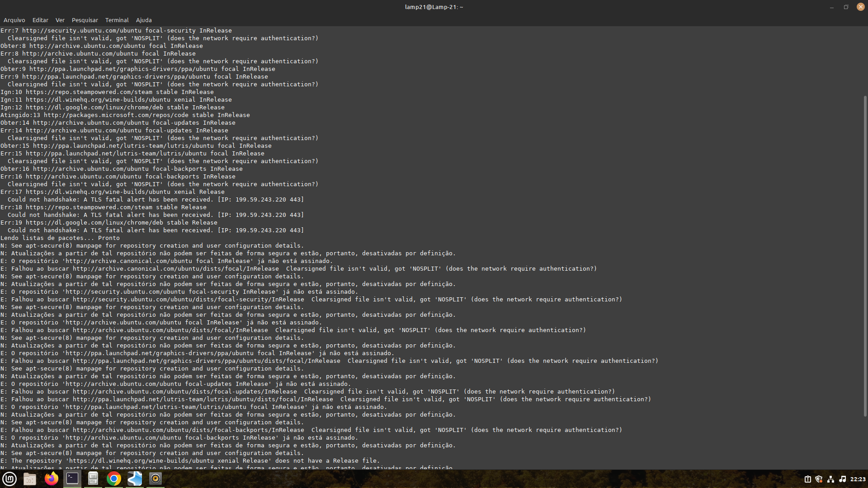Click the 'Obter:15' lutris-team ppa line
The image size is (868, 488).
pyautogui.click(x=136, y=145)
